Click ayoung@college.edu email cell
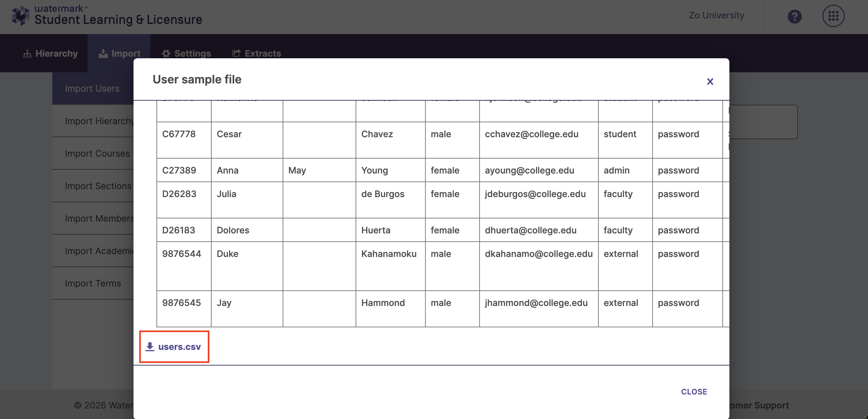Viewport: 868px width, 419px height. point(539,170)
